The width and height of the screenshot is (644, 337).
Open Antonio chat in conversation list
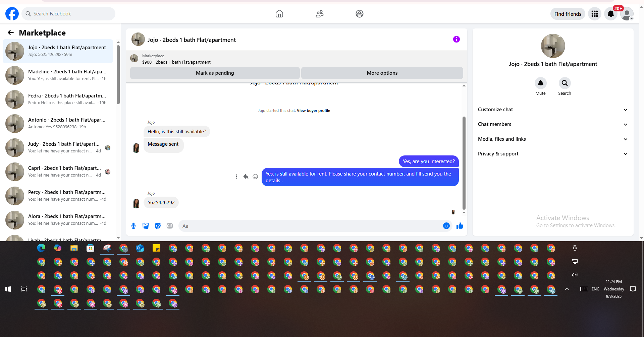pyautogui.click(x=58, y=123)
